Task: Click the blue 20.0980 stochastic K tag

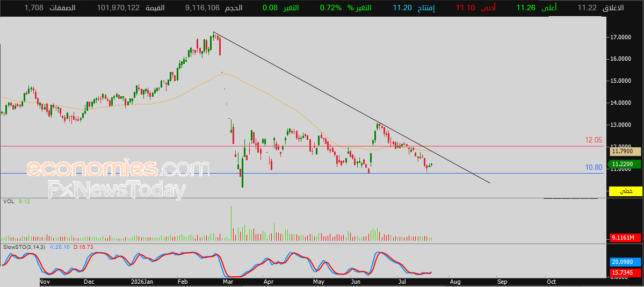Action: 626,262
